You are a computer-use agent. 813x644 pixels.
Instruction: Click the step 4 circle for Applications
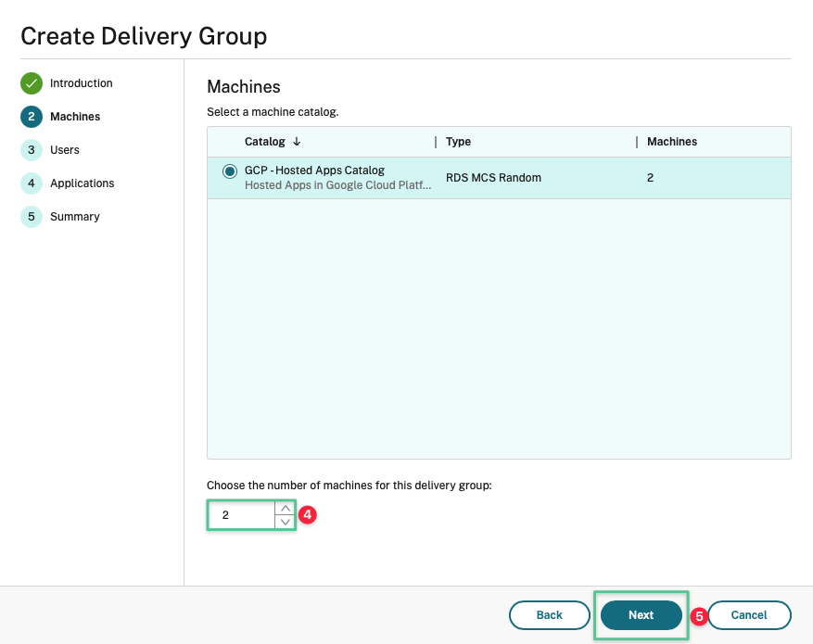32,183
